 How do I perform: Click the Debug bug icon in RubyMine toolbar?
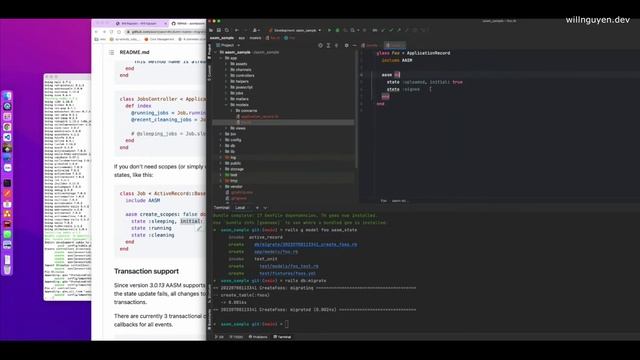pos(338,30)
